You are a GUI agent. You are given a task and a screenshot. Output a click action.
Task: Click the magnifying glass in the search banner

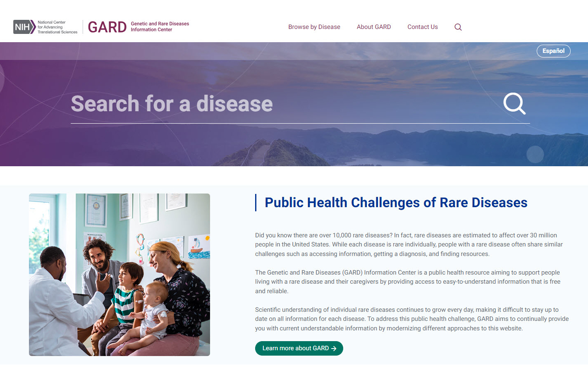[x=514, y=104]
